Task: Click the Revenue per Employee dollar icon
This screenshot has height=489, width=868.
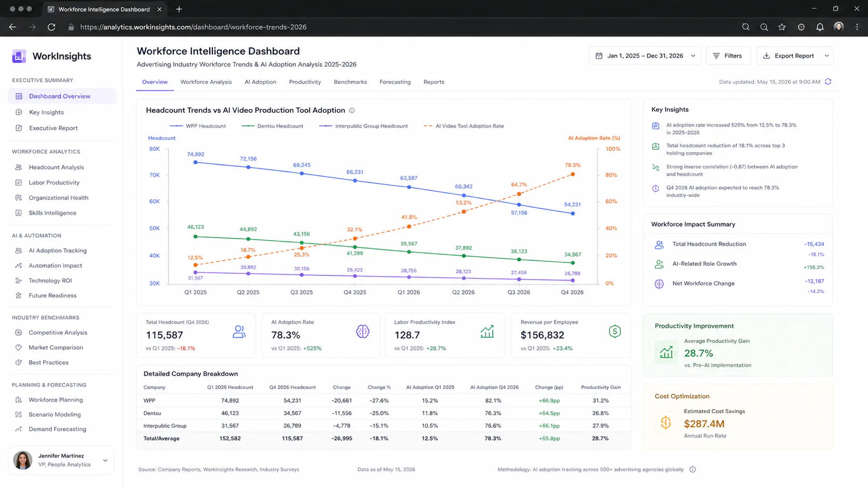Action: 615,331
